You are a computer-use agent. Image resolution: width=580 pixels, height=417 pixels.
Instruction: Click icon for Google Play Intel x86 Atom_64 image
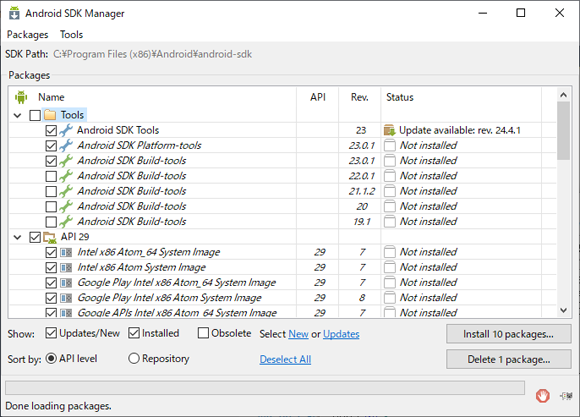pos(66,283)
